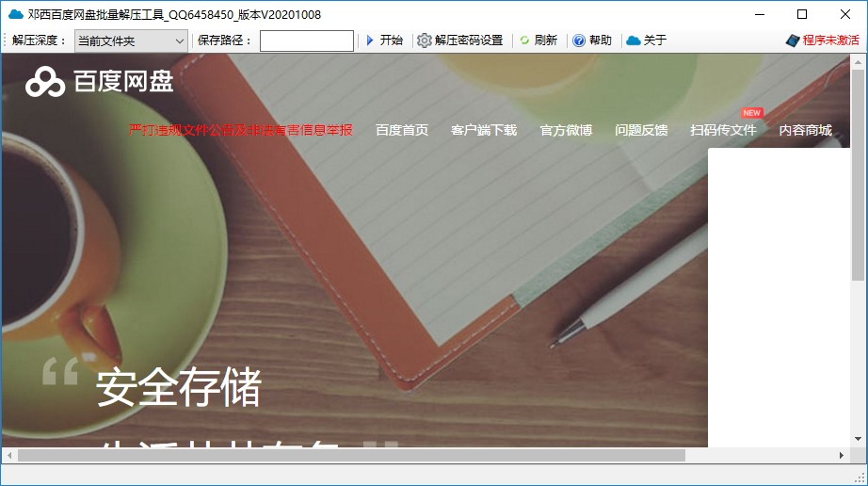Click the vertical scrollbar up arrow
The image size is (868, 486).
tap(858, 62)
